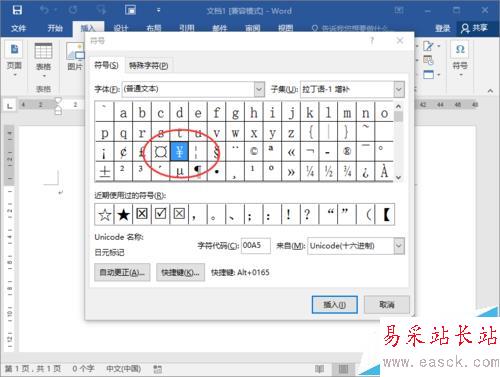Expand the 子集 (Subset) dropdown
500x377 pixels.
pyautogui.click(x=399, y=89)
